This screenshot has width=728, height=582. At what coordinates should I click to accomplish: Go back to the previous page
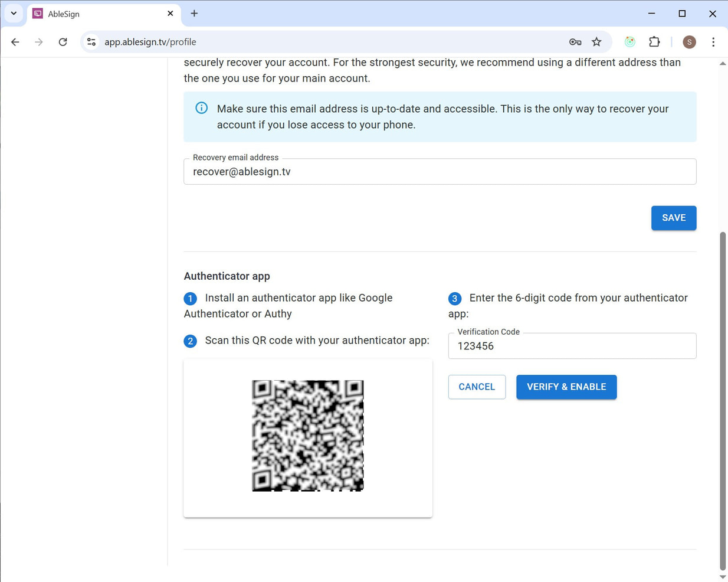pyautogui.click(x=15, y=42)
